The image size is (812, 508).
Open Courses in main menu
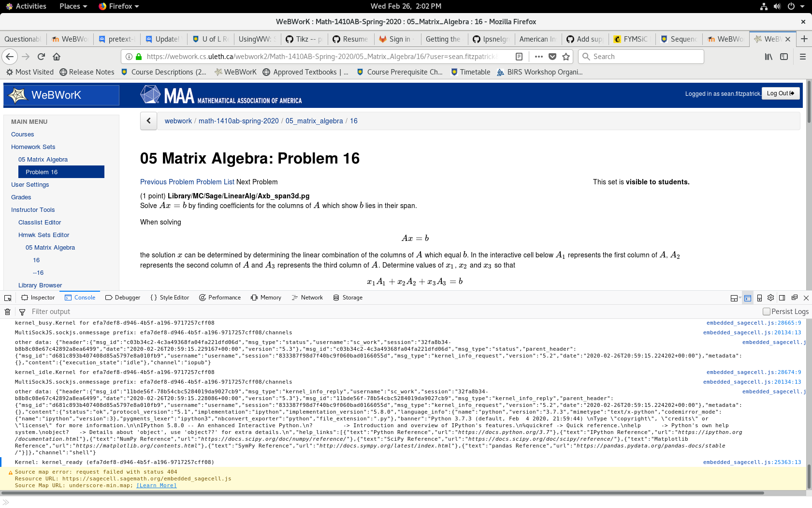click(23, 134)
